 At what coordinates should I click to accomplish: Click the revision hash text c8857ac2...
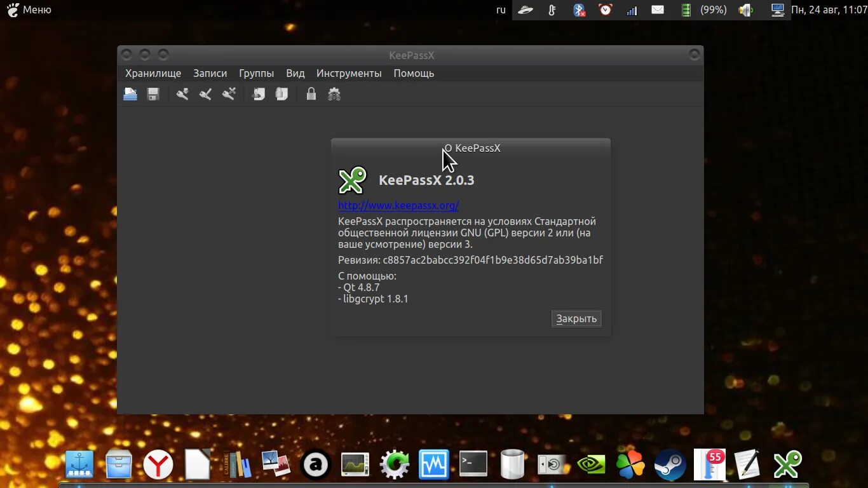492,260
